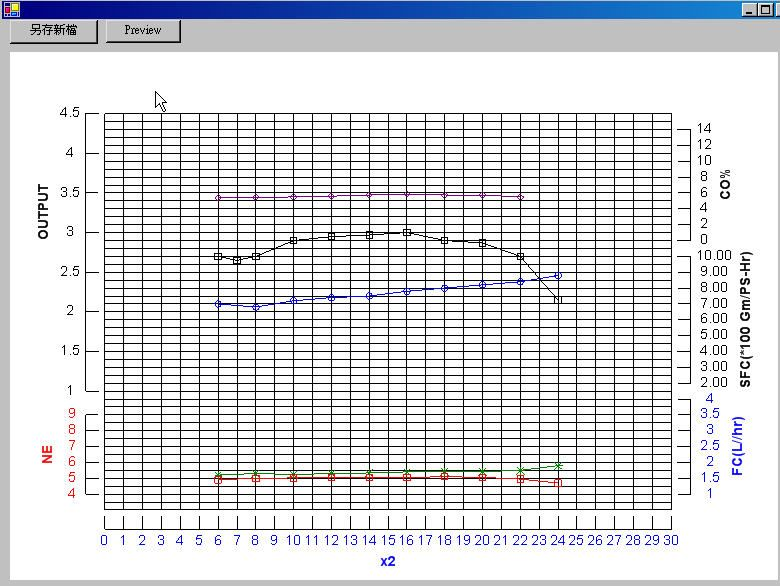The image size is (780, 586).
Task: Select the black square marker at x=22
Action: (520, 257)
